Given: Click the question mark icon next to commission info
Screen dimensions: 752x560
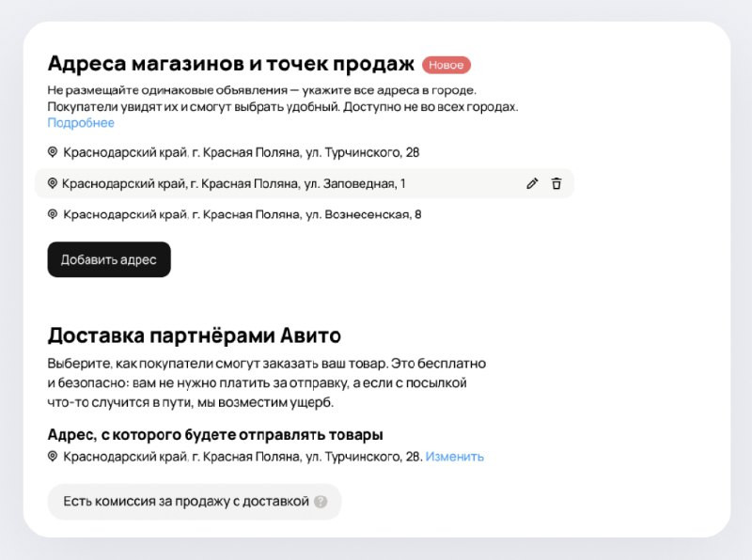Looking at the screenshot, I should pos(321,502).
